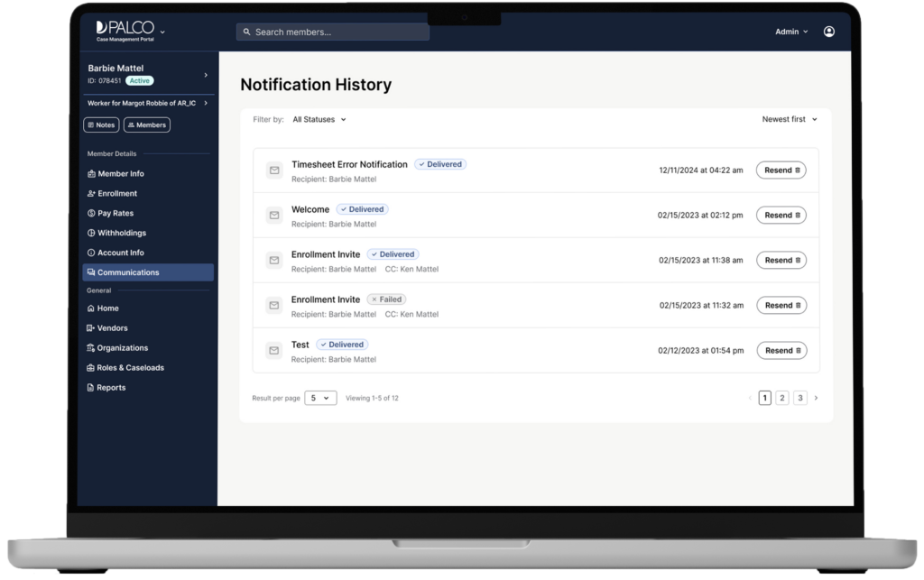Screen dimensions: 924x580
Task: Change results per page dropdown
Action: [320, 398]
